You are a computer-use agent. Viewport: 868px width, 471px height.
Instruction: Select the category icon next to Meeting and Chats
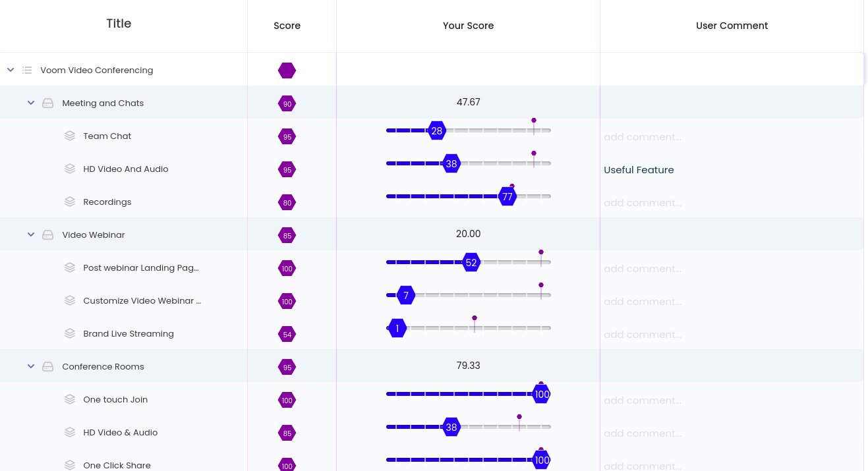point(47,103)
